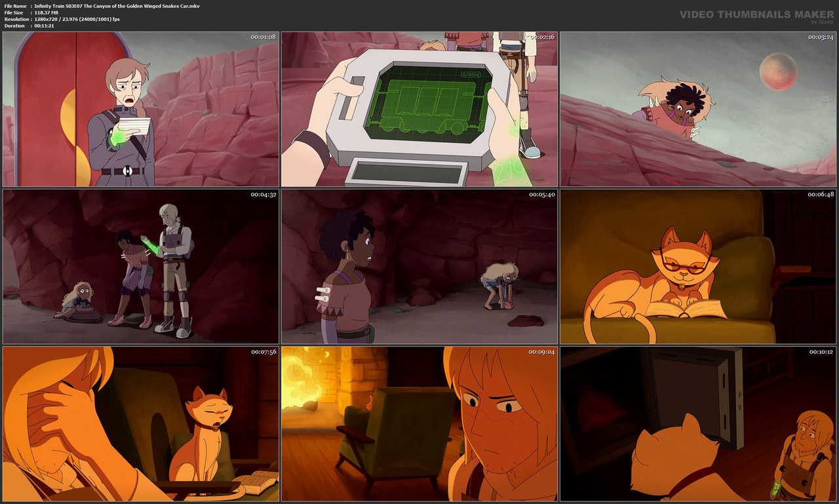Screen dimensions: 839x504
Task: Select the dark doorway scene at 00:10:12
Action: (x=697, y=423)
